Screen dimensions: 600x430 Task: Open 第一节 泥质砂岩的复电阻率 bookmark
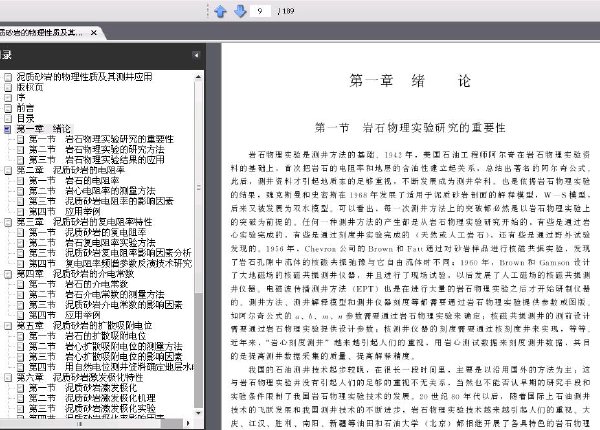tap(88, 232)
